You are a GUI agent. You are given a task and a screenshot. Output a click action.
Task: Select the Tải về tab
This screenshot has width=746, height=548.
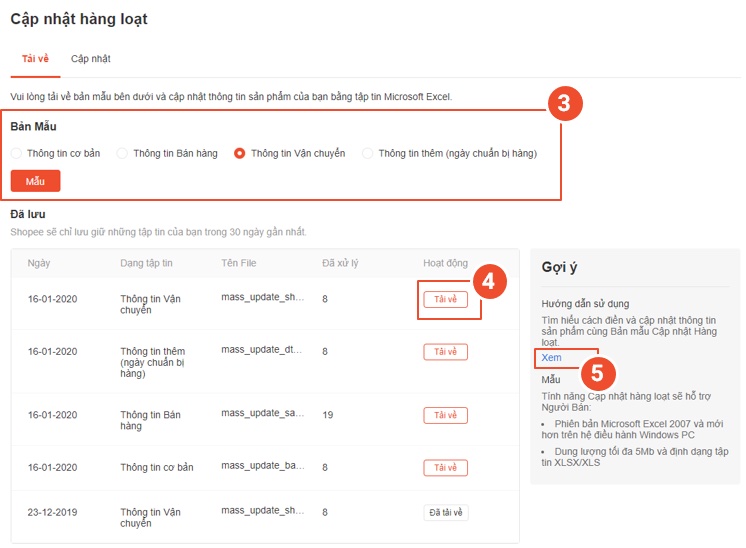point(35,59)
